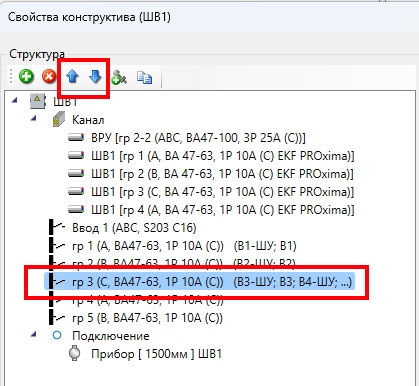The height and width of the screenshot is (386, 419).
Task: Click the Канал channel icon
Action: tap(59, 119)
